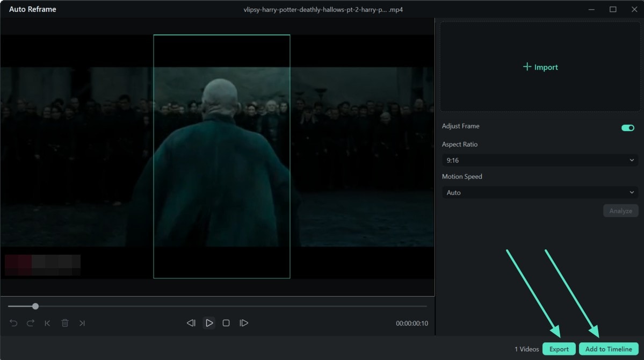The height and width of the screenshot is (360, 644).
Task: Click the playback scrubber handle
Action: [x=35, y=306]
